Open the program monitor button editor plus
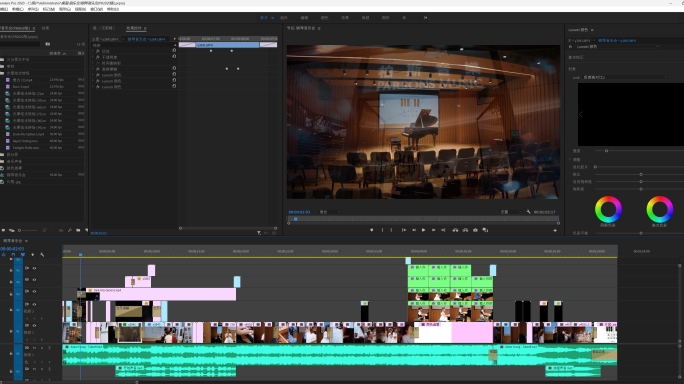 (555, 230)
